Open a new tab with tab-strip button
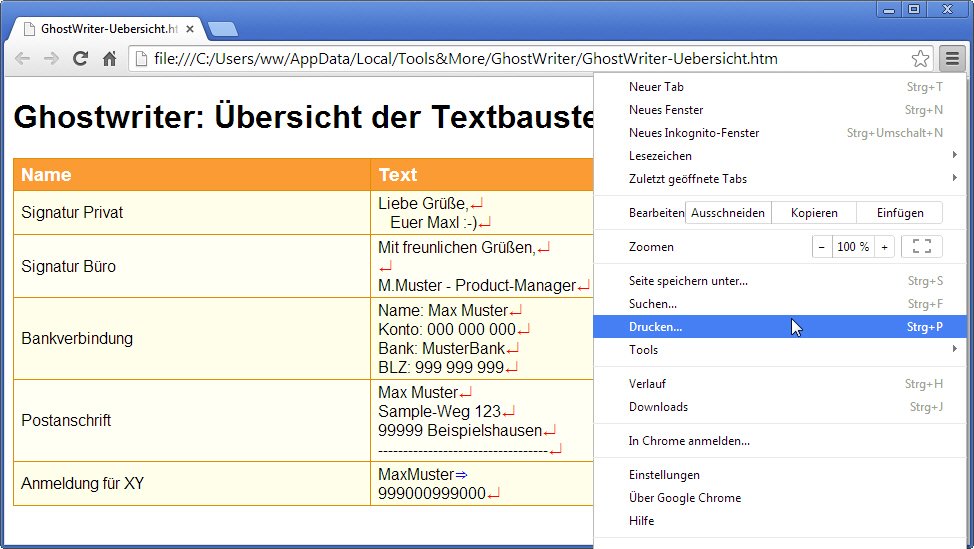 pos(223,29)
